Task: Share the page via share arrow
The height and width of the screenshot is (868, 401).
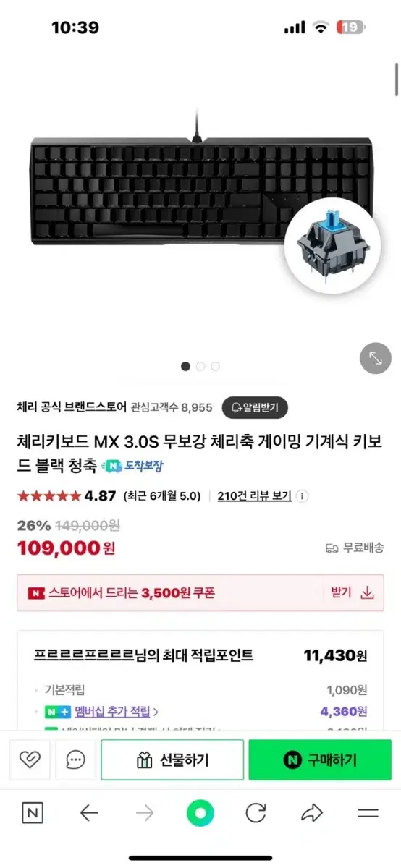Action: [312, 813]
